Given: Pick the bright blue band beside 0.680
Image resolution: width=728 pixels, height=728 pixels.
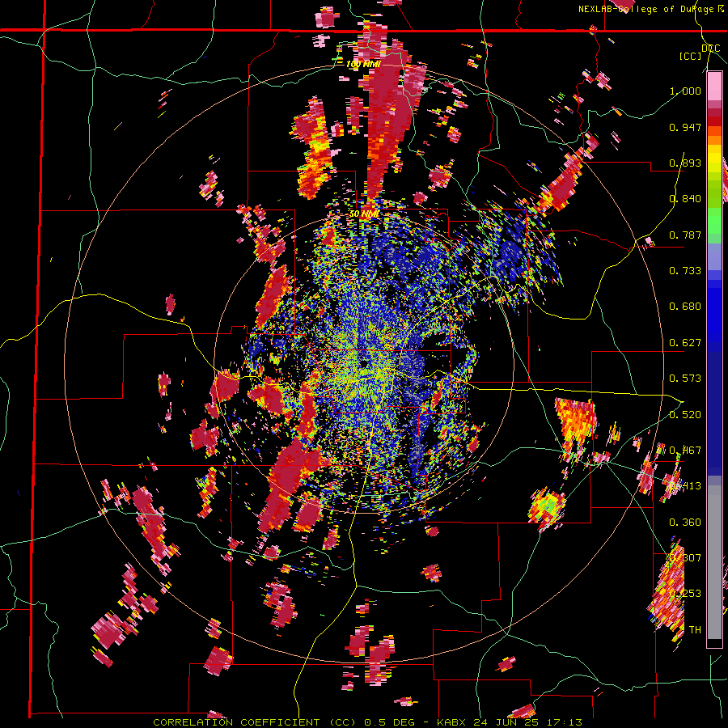Looking at the screenshot, I should (x=714, y=308).
